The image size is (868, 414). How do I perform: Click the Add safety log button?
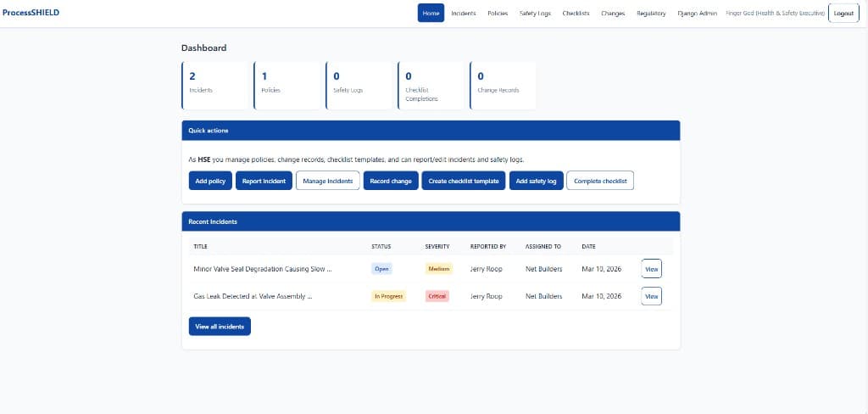click(x=536, y=181)
